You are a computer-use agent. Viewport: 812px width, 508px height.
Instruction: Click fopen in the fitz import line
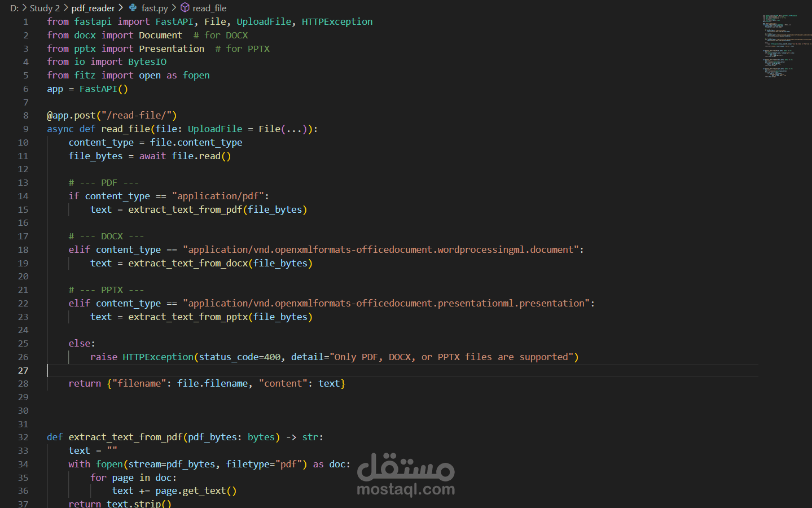(196, 75)
